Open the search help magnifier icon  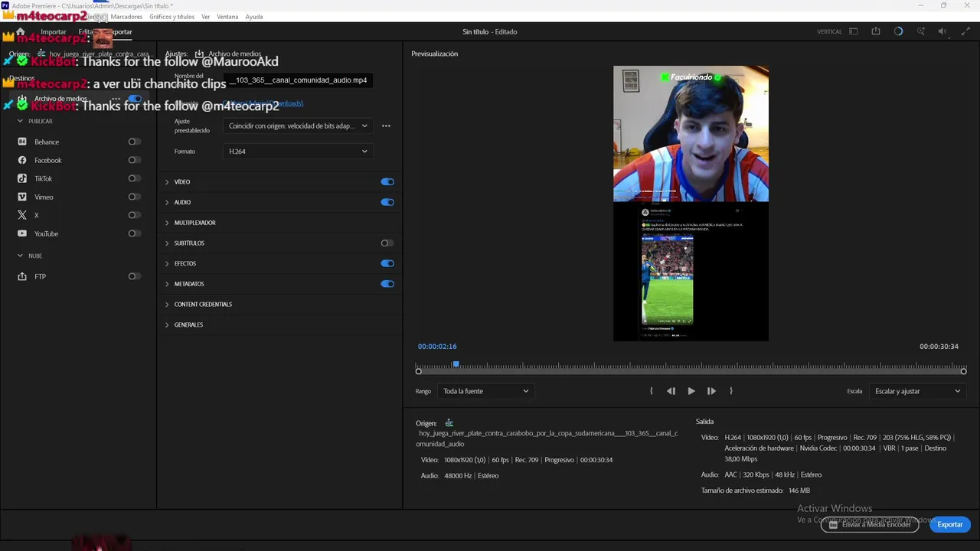921,31
